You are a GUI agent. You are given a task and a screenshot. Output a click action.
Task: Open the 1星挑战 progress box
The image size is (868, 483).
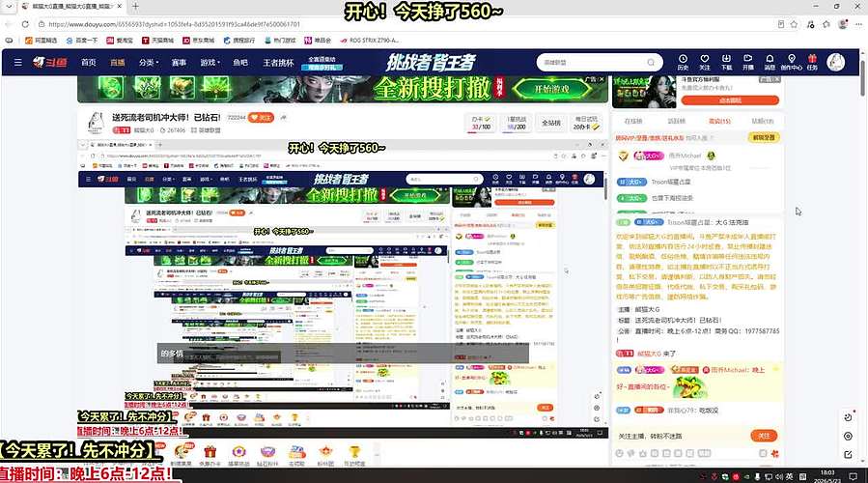[x=517, y=123]
